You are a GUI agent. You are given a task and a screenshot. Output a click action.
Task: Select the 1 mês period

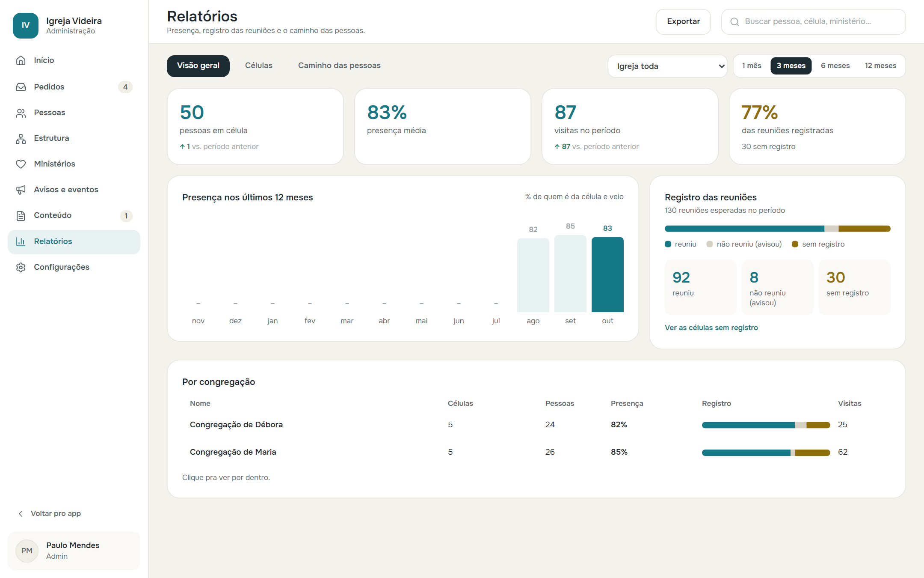click(752, 66)
